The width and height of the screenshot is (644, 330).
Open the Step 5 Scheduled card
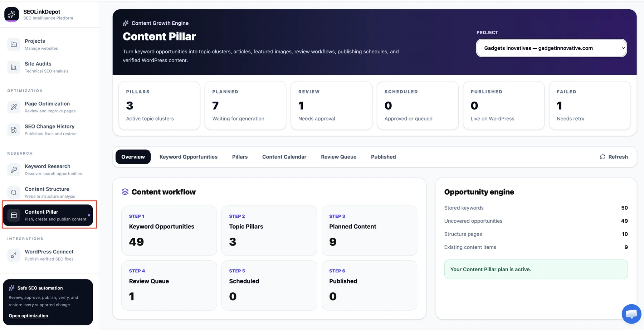(x=269, y=285)
